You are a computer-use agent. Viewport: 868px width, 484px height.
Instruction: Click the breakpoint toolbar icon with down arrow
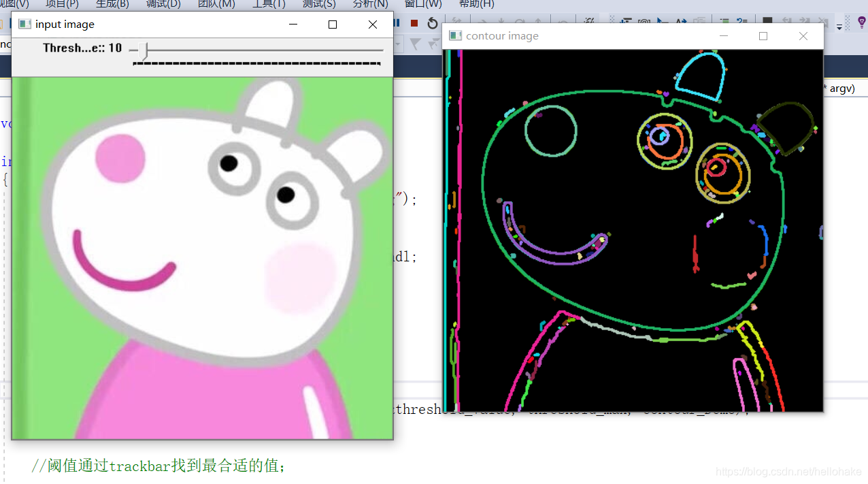(x=624, y=21)
